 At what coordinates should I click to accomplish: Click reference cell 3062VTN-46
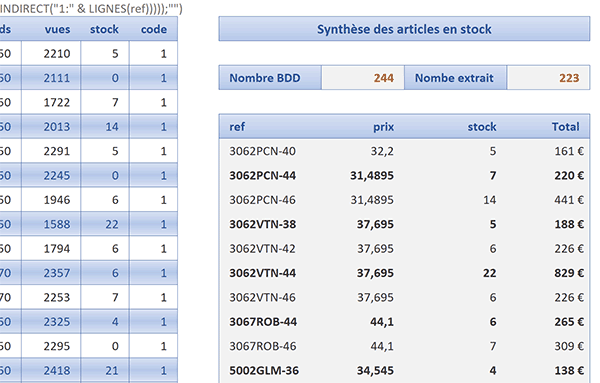pyautogui.click(x=262, y=297)
